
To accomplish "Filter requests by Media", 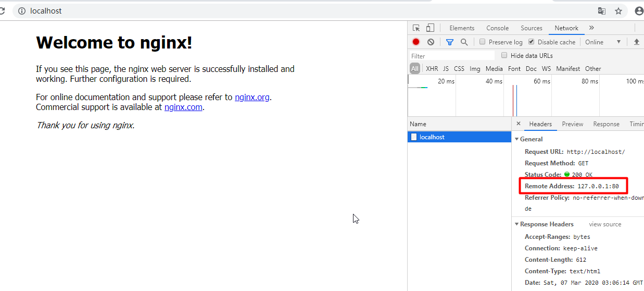I will tap(494, 68).
